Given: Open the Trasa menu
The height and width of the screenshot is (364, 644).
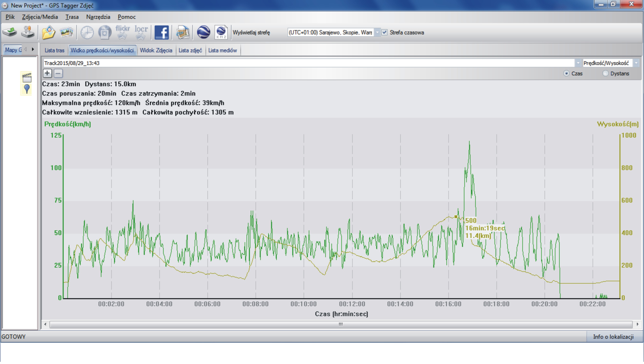Looking at the screenshot, I should click(72, 17).
